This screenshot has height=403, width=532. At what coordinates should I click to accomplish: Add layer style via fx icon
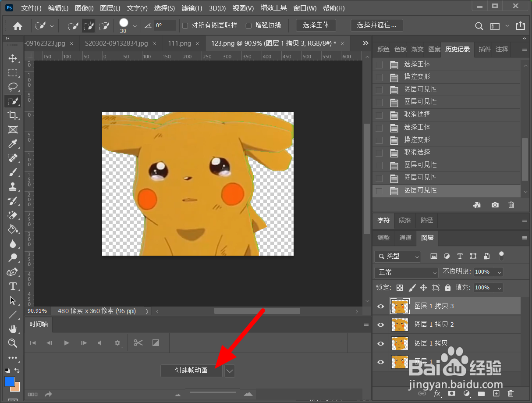pos(437,393)
